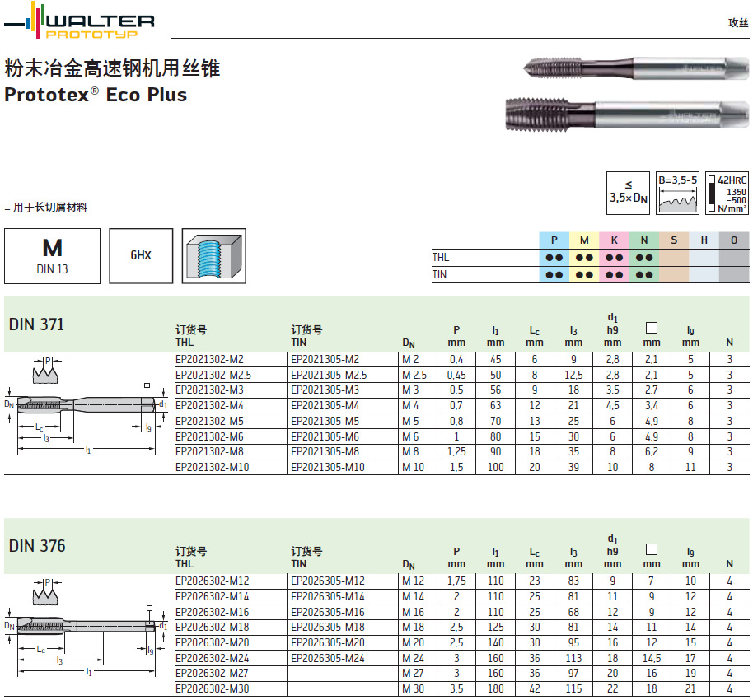
Task: Select order number EP2021305-M2.5
Action: coord(329,375)
